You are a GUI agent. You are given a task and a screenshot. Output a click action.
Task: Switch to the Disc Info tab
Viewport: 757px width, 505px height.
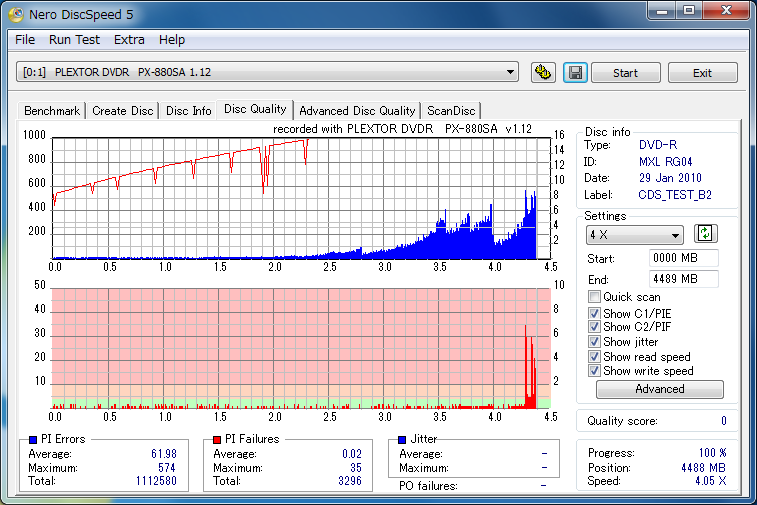click(x=188, y=111)
